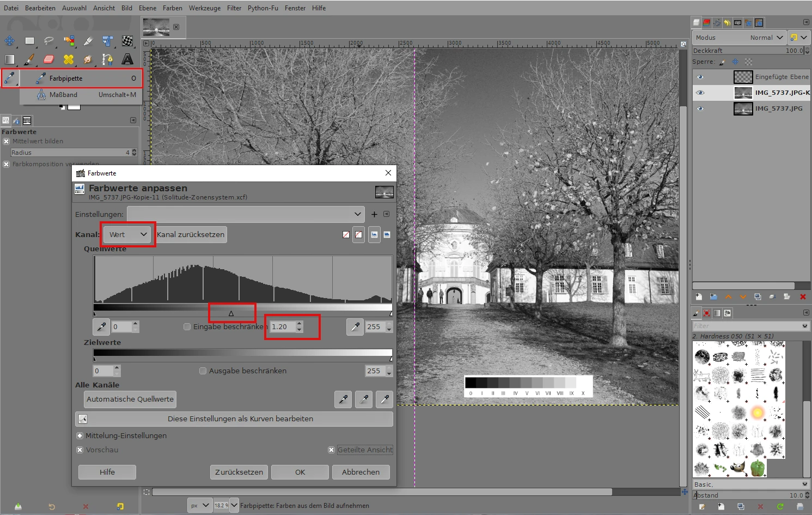
Task: Toggle the Geteilte Ansicht checkbox
Action: point(331,450)
